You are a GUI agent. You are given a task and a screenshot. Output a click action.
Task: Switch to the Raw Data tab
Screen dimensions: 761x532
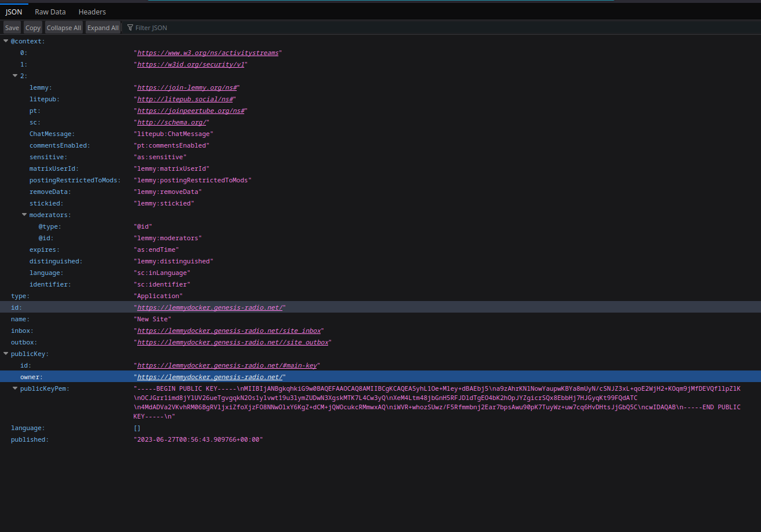pyautogui.click(x=50, y=12)
